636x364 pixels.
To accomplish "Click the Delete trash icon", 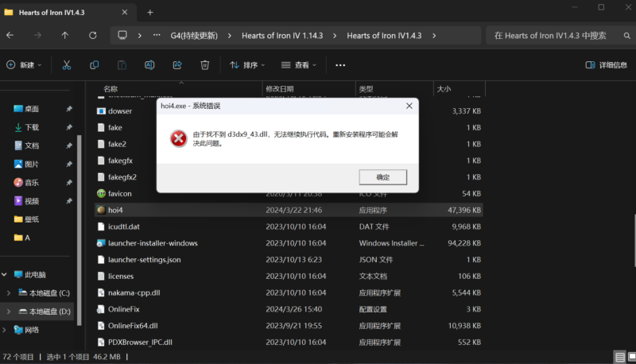I will point(205,65).
